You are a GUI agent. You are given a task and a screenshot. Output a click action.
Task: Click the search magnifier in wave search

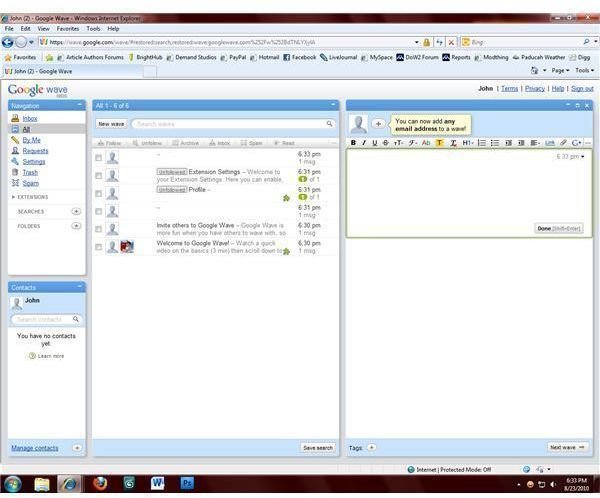pos(329,124)
